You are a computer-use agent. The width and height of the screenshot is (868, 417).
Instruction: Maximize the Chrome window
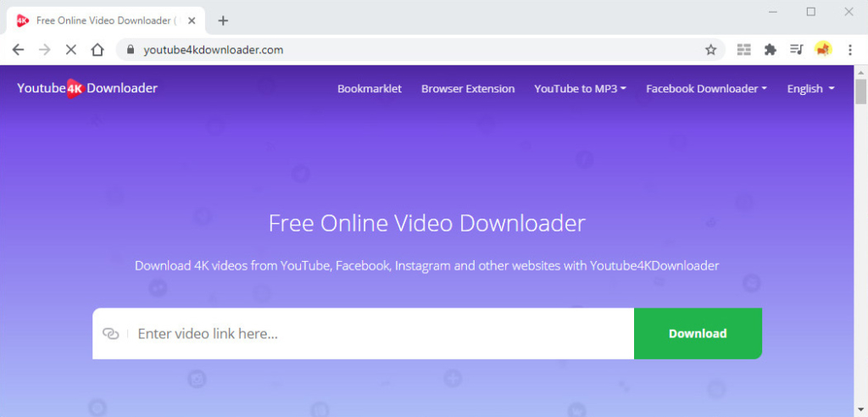pos(811,12)
